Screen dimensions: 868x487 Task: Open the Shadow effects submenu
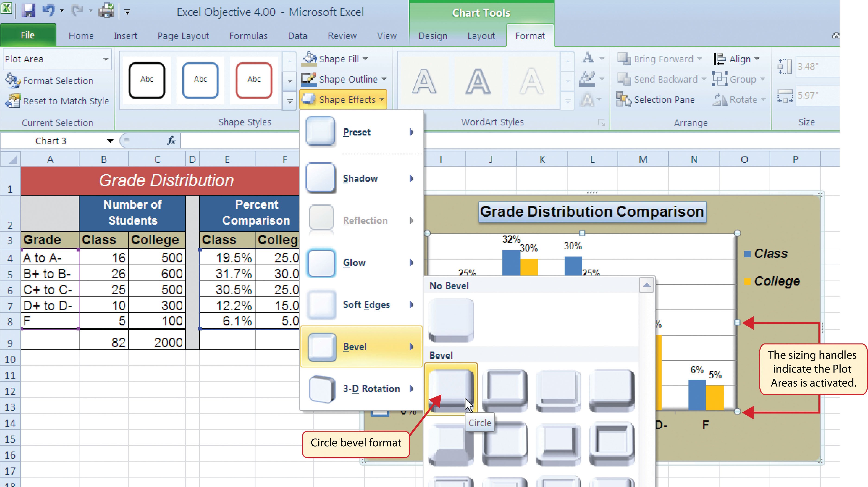[361, 178]
